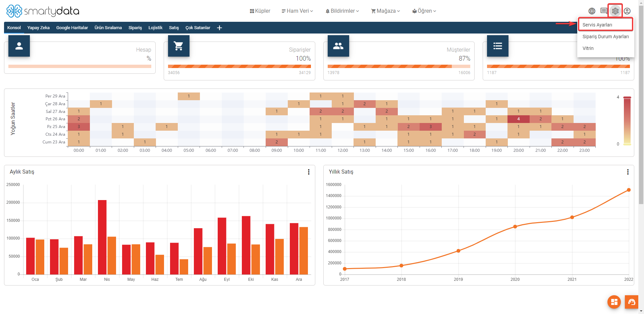Click heatmap cell with value 4
Screen dimensions: 644x314
click(519, 119)
